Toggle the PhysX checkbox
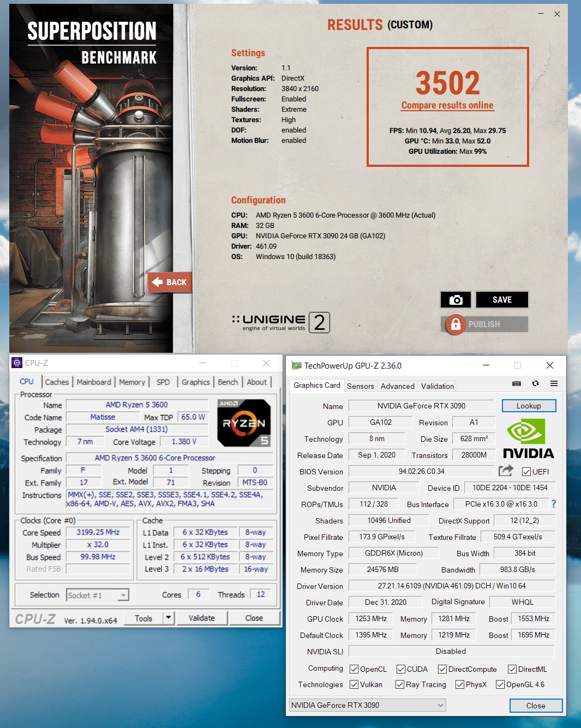The width and height of the screenshot is (581, 728). click(x=460, y=684)
